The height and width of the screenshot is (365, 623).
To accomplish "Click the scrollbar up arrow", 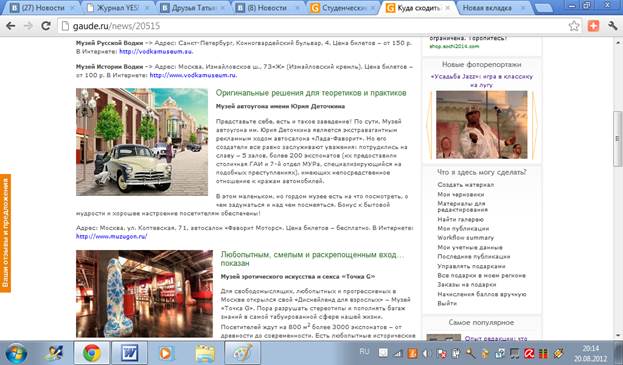I will pos(618,42).
